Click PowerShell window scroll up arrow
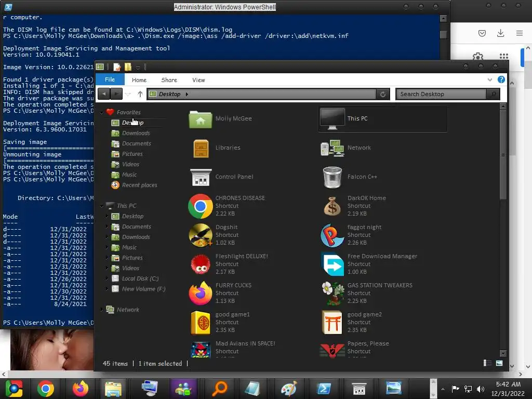Screen dimensions: 532x399 click(443, 19)
